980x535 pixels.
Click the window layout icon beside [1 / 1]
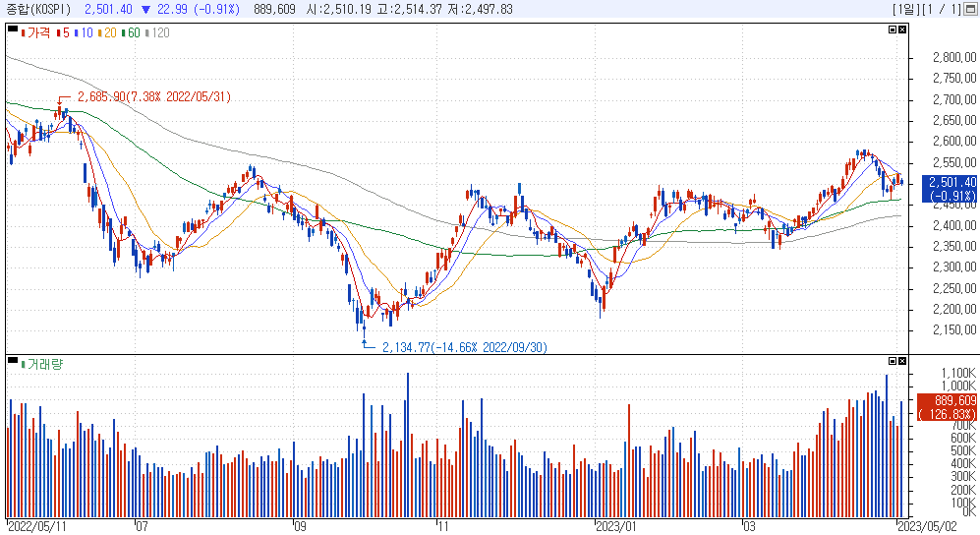click(970, 10)
